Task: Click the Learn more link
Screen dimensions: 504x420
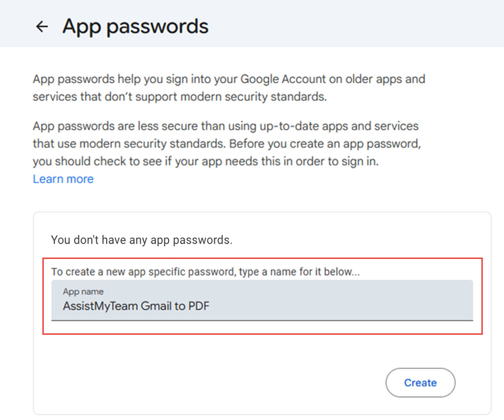Action: tap(63, 179)
